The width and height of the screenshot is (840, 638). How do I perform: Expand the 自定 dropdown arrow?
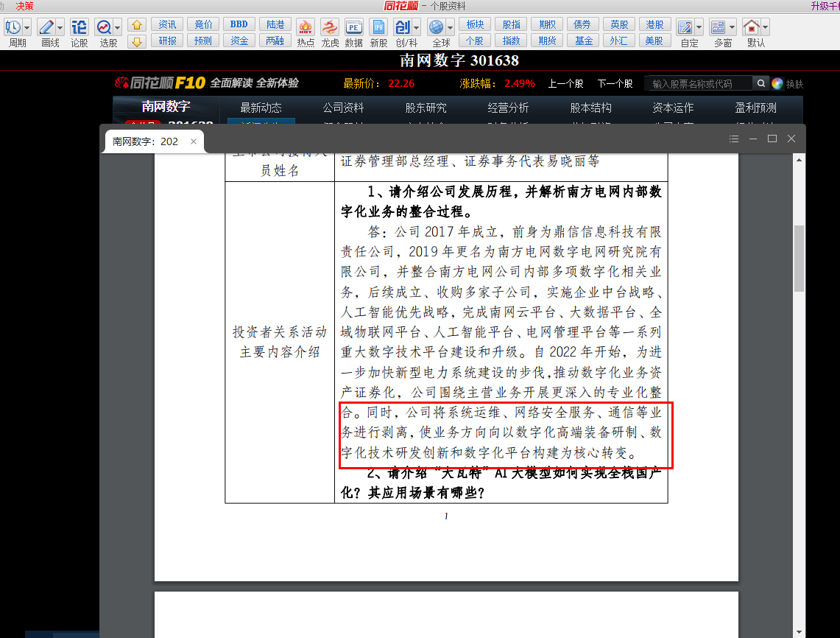point(699,27)
